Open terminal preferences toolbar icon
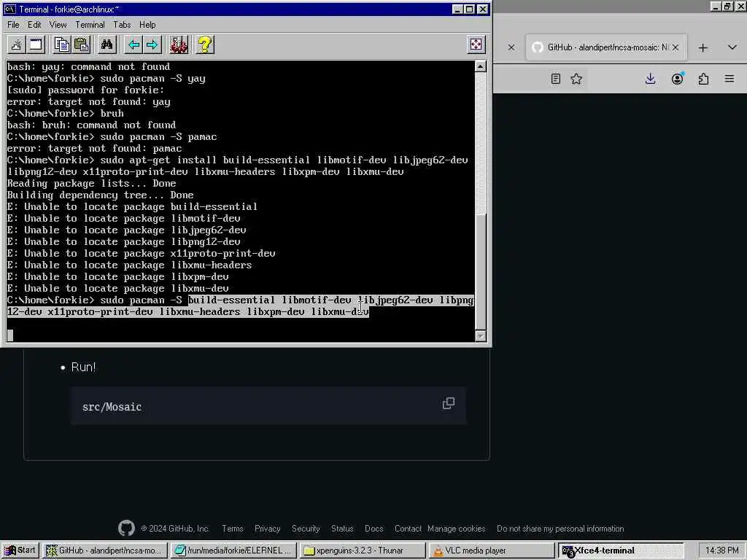This screenshot has height=560, width=747. (179, 44)
